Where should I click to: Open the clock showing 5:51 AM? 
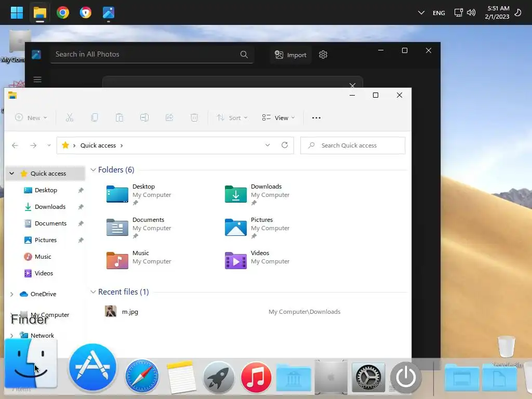click(497, 12)
